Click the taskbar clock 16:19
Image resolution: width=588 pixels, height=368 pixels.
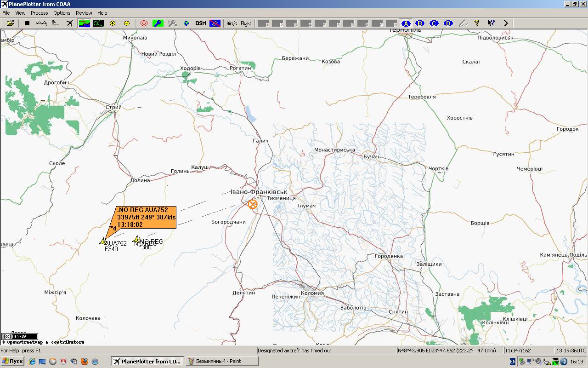click(577, 362)
